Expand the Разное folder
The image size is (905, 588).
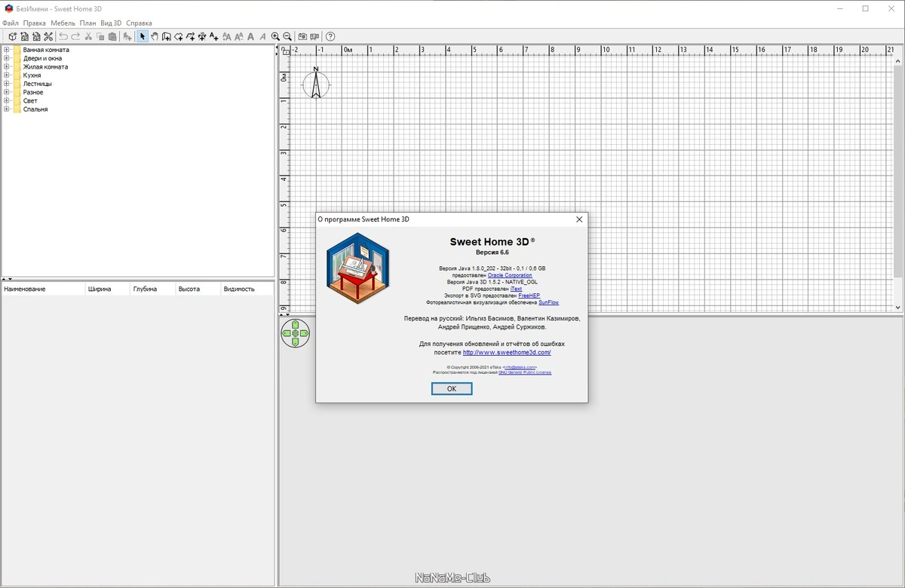pos(7,92)
